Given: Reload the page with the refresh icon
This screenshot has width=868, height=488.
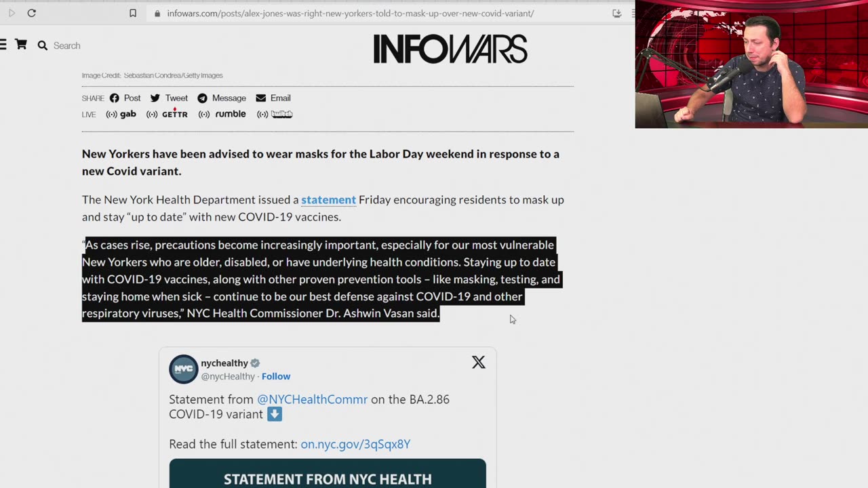Looking at the screenshot, I should tap(31, 13).
